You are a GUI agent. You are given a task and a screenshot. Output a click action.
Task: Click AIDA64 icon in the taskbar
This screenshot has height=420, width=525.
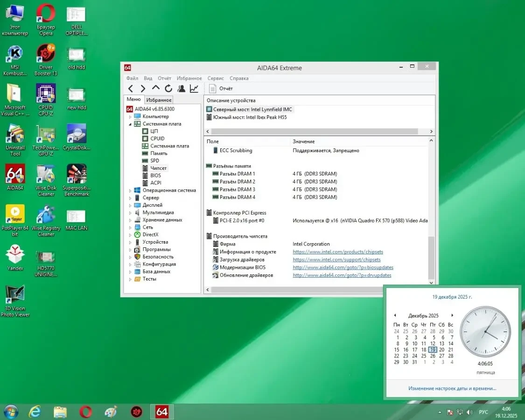tap(162, 412)
